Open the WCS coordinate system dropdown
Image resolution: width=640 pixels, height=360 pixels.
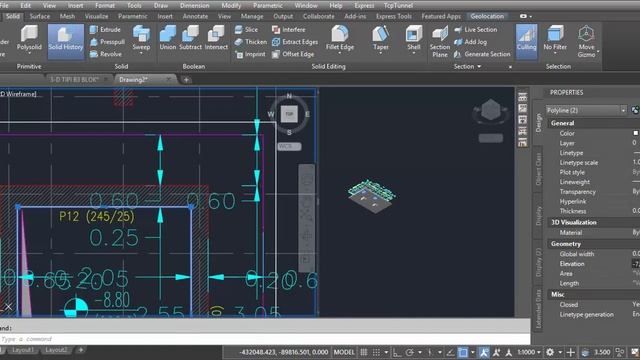point(289,146)
